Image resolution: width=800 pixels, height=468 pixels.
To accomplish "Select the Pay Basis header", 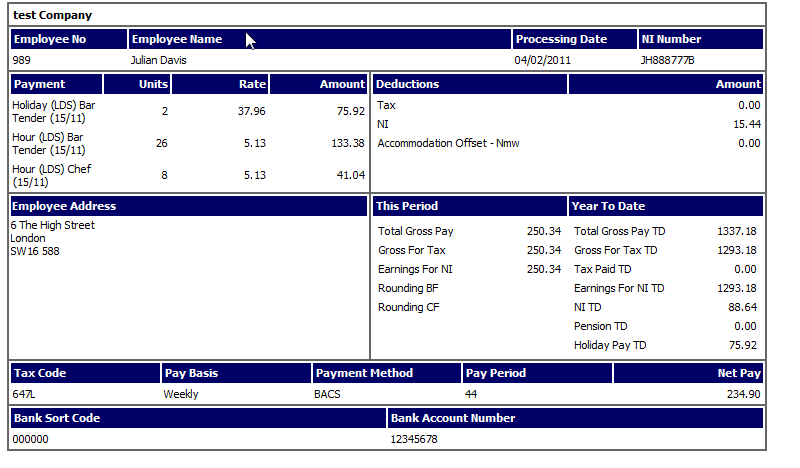I will [236, 373].
